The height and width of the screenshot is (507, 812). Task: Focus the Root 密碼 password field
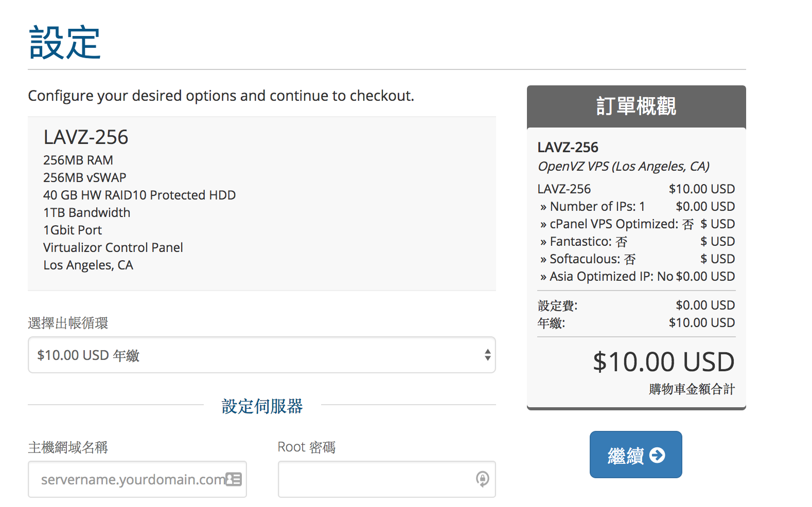[387, 479]
